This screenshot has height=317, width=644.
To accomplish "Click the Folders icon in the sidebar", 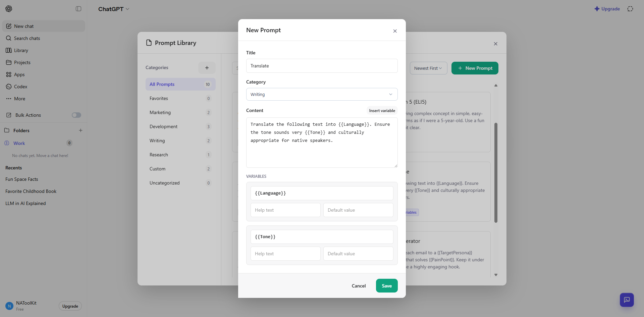I will coord(7,130).
